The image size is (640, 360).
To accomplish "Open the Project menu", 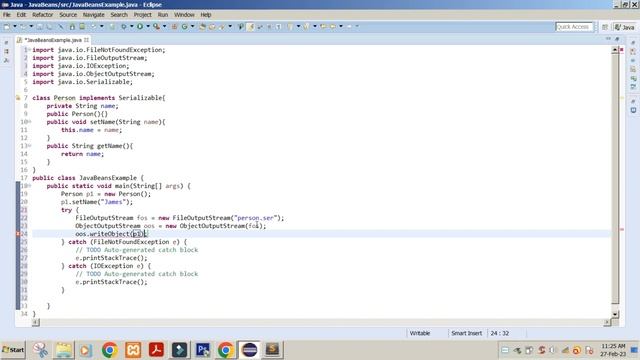I will click(142, 15).
